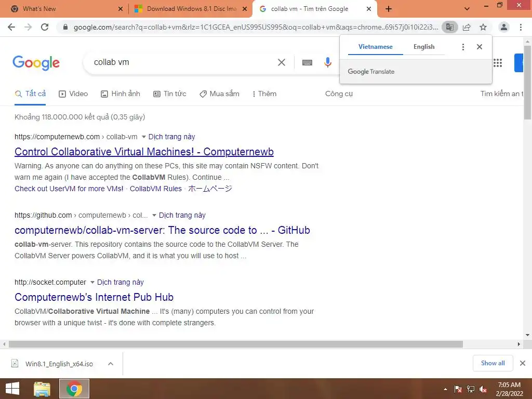
Task: Open computernewb/collab-vm-server GitHub result
Action: [x=162, y=230]
